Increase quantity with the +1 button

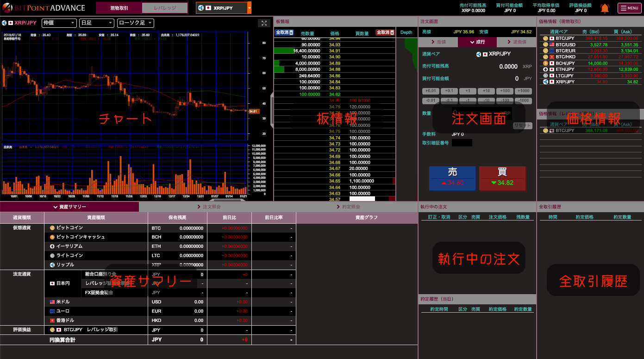click(468, 91)
